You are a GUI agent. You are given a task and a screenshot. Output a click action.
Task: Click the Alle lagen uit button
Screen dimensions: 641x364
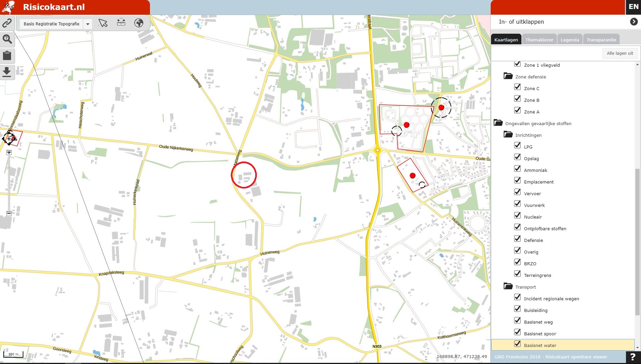tap(620, 53)
